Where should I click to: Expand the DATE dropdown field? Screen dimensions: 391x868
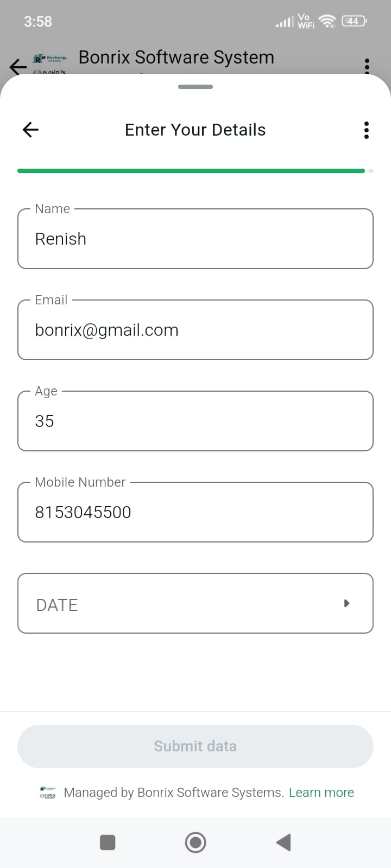pos(195,603)
